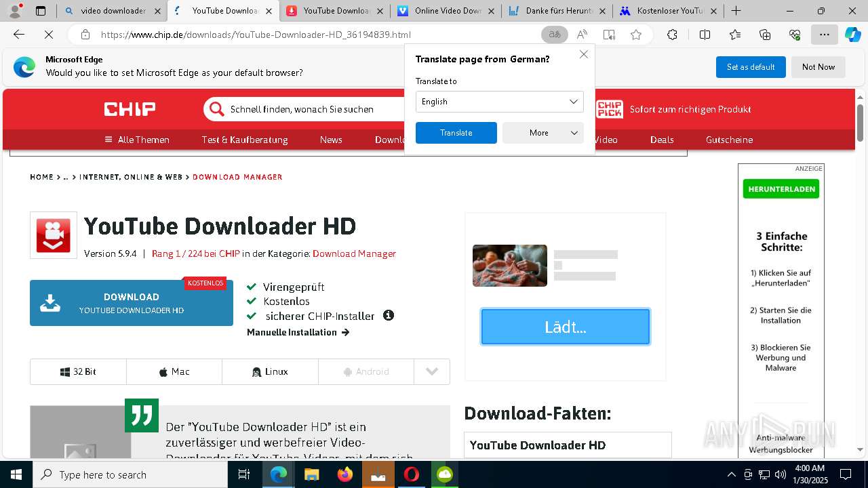Go to Home breadcrumb

(x=41, y=177)
